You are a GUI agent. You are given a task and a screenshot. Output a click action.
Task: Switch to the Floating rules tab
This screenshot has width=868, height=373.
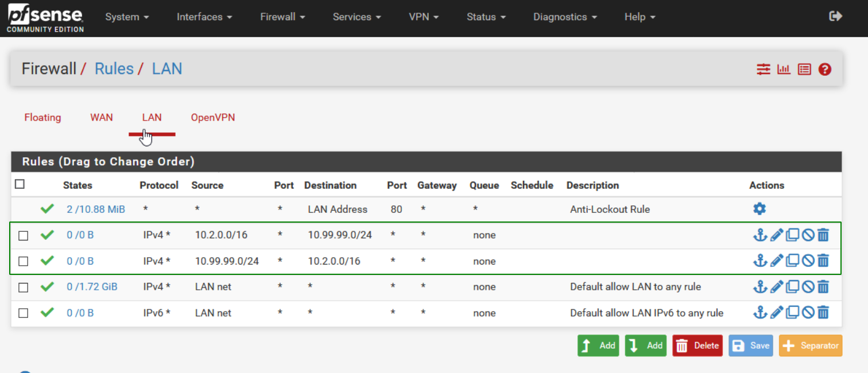pos(42,118)
